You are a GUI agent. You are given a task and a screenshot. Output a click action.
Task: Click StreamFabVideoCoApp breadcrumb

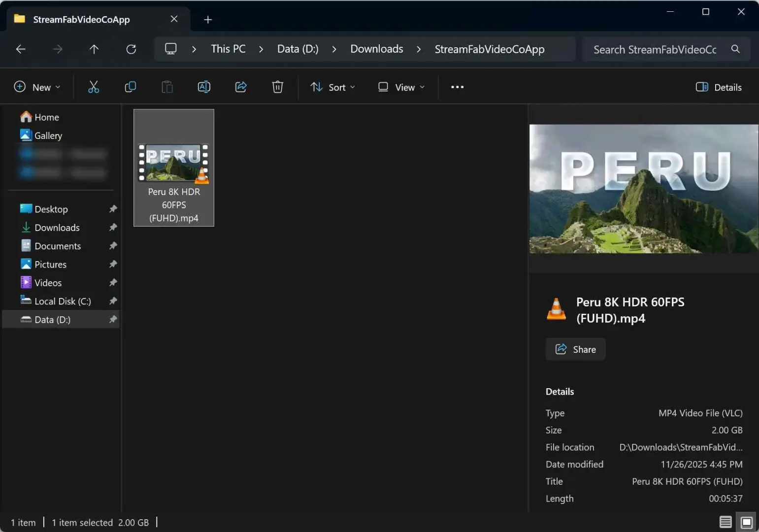point(489,49)
